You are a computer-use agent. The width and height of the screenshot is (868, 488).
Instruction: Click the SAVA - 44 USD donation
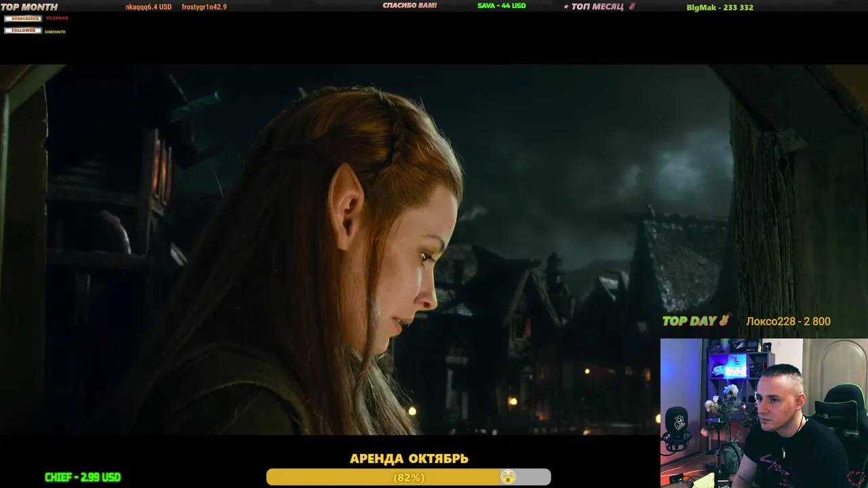[x=502, y=5]
